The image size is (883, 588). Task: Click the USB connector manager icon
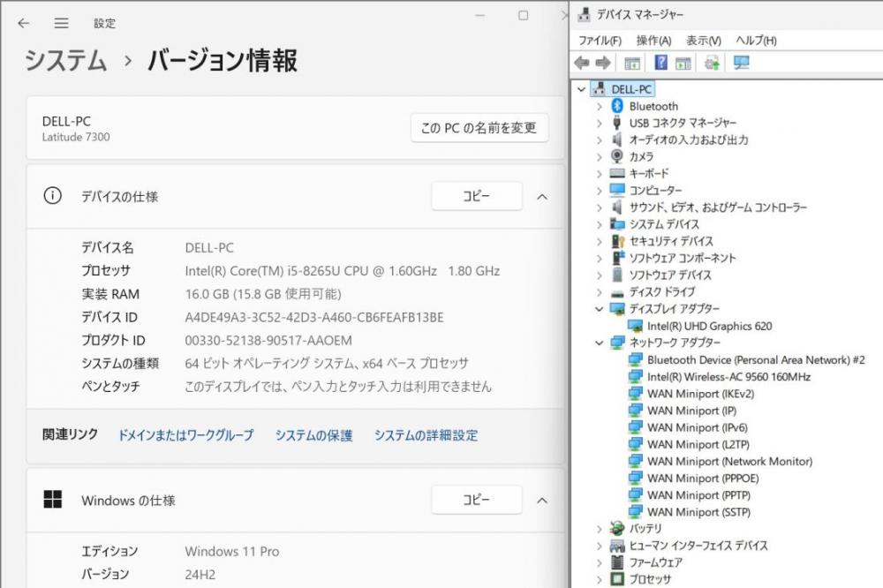[617, 123]
